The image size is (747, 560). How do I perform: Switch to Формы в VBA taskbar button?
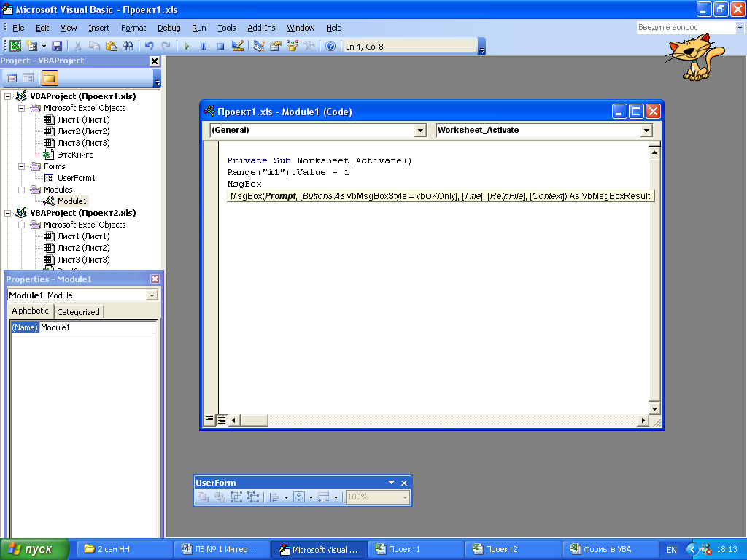612,549
